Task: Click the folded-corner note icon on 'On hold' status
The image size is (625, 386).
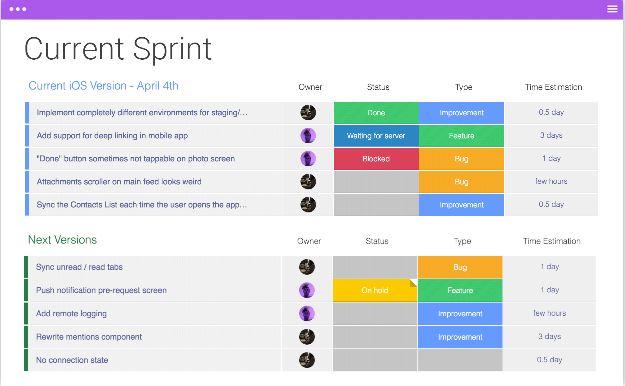Action: [413, 283]
